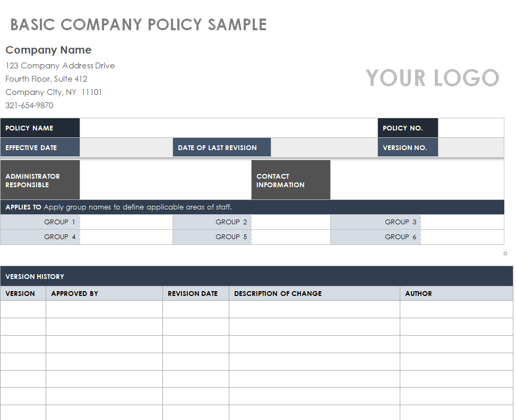Viewport: 516px width, 420px height.
Task: Click the Administrator Responsible blank field
Action: 165,180
